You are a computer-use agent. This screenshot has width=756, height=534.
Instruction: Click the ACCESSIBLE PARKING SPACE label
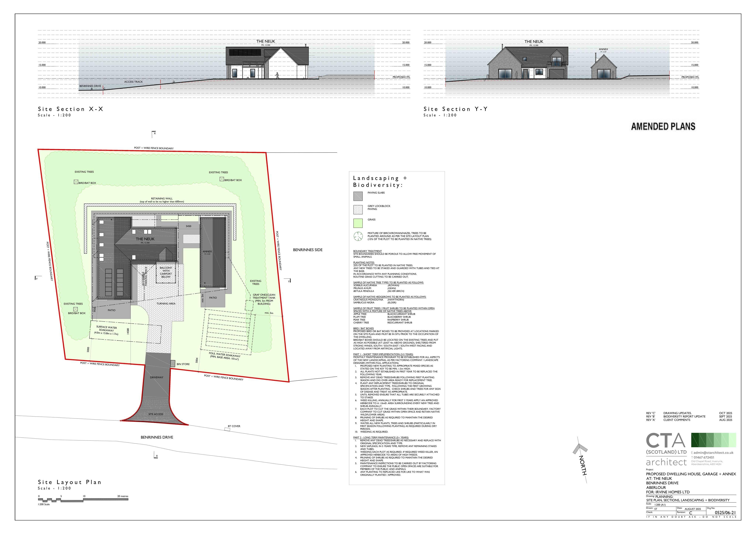(145, 276)
